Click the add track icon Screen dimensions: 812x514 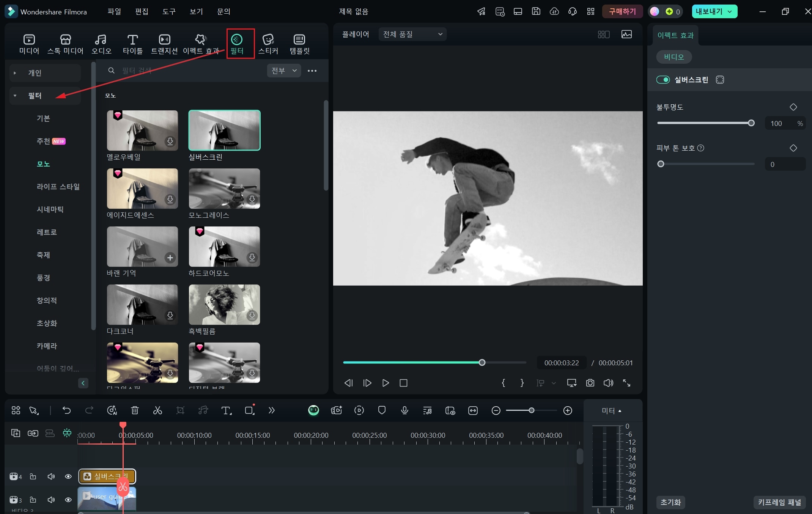coord(16,433)
